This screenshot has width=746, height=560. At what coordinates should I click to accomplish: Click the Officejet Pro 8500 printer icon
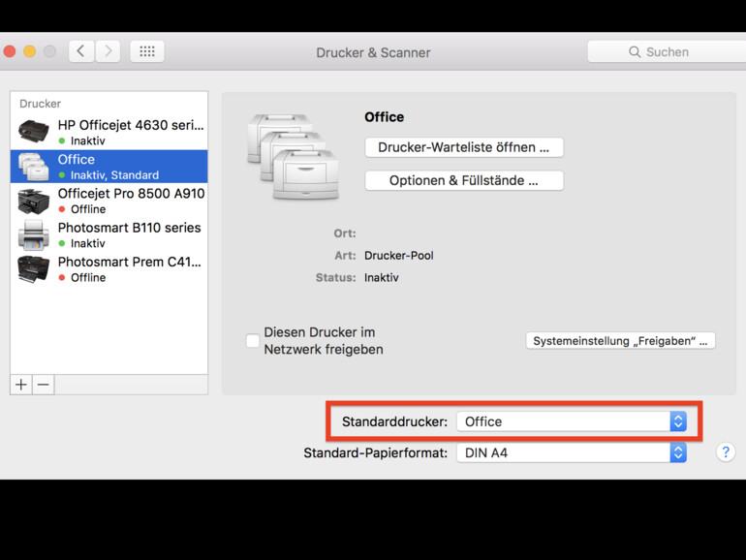pos(33,202)
